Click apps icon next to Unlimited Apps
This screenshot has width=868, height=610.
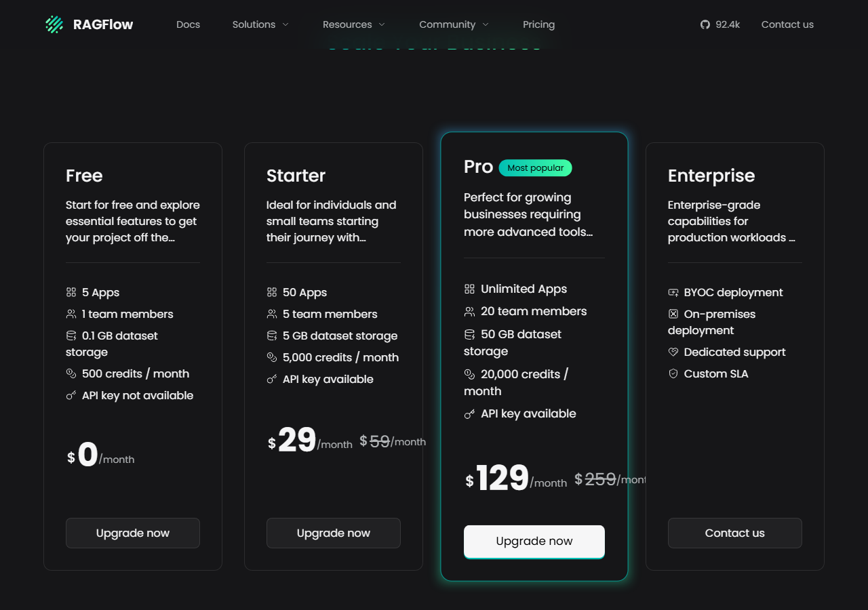469,289
